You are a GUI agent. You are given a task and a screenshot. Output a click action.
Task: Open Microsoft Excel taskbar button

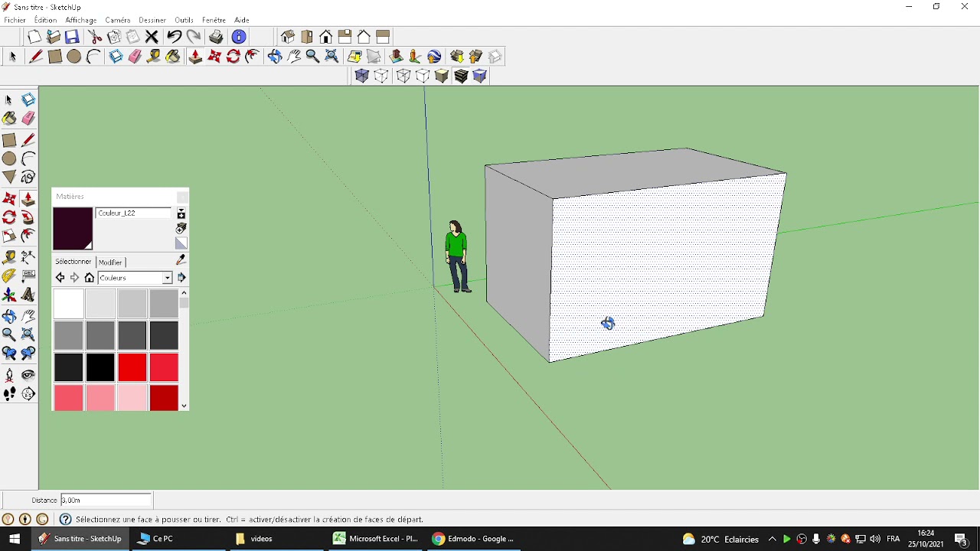(377, 539)
